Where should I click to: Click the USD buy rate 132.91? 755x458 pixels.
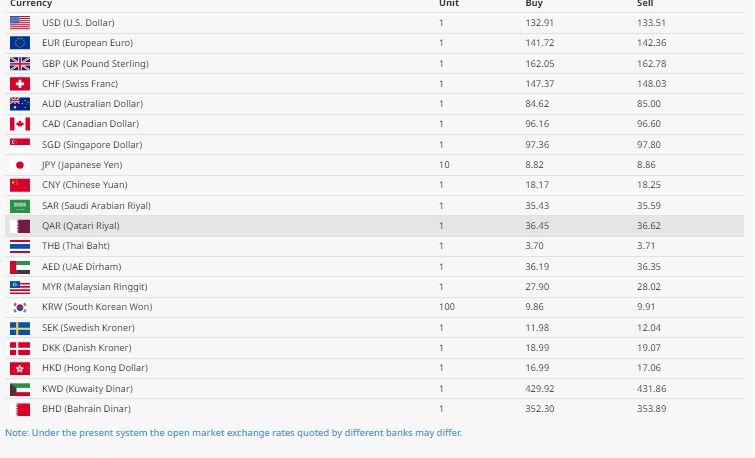[x=540, y=22]
